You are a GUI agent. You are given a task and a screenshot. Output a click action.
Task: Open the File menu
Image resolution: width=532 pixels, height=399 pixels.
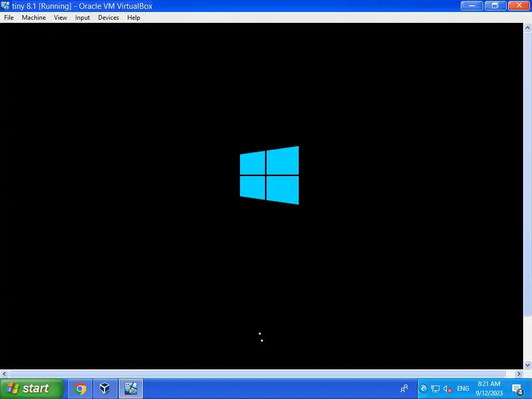[x=9, y=18]
